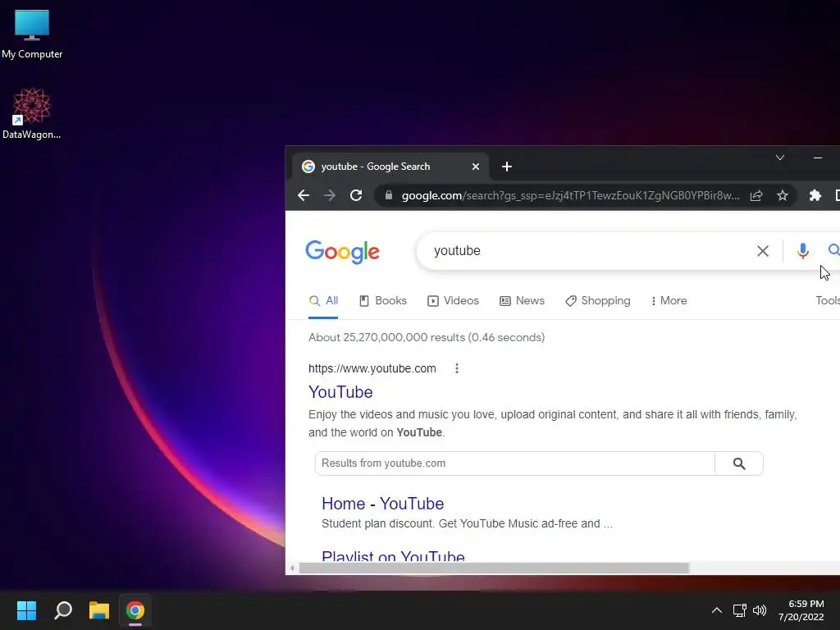Bookmark this page with star icon
Viewport: 840px width, 630px height.
(x=783, y=195)
